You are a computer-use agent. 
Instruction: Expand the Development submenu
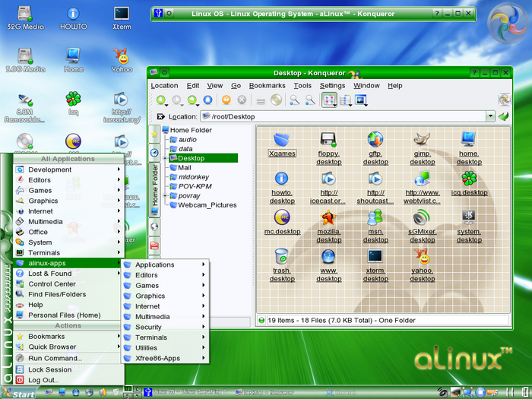point(68,169)
